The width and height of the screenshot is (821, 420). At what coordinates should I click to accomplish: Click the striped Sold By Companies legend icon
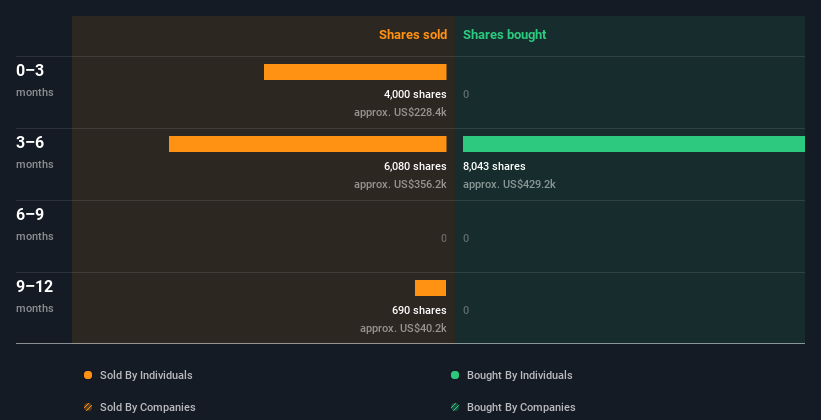[x=88, y=407]
